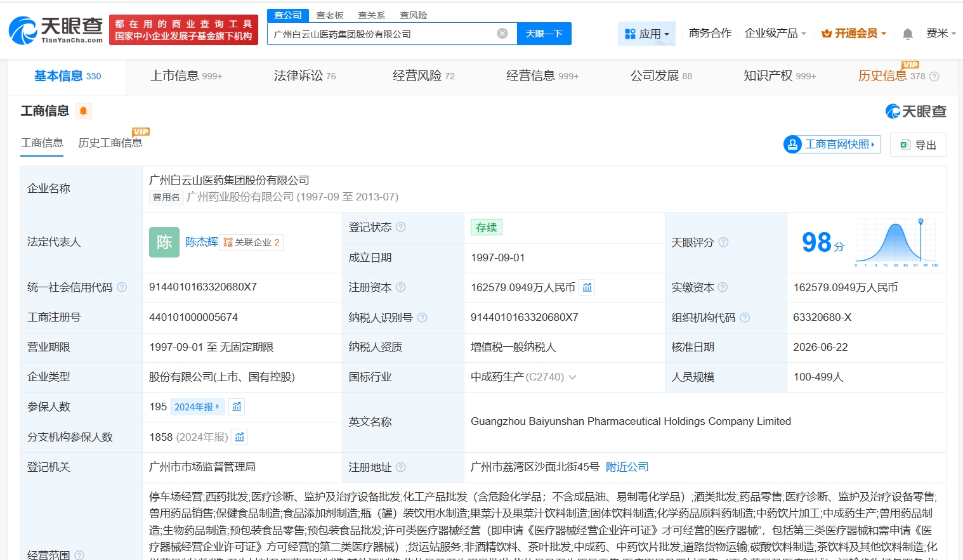Click the help icon next to 注册资本
The width and height of the screenshot is (963, 560).
pos(401,287)
